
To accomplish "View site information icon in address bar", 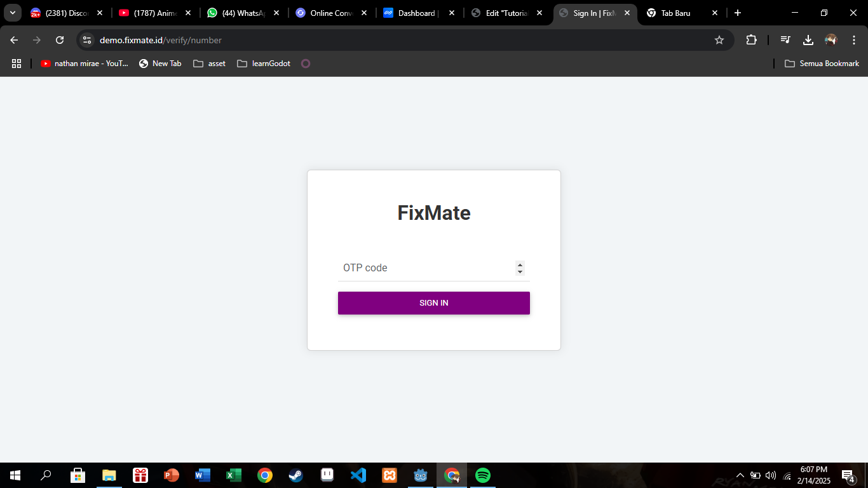I will tap(88, 40).
